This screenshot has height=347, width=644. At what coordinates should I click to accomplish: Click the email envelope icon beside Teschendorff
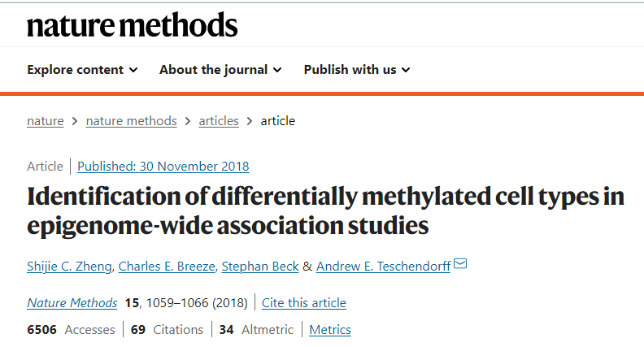coord(460,263)
